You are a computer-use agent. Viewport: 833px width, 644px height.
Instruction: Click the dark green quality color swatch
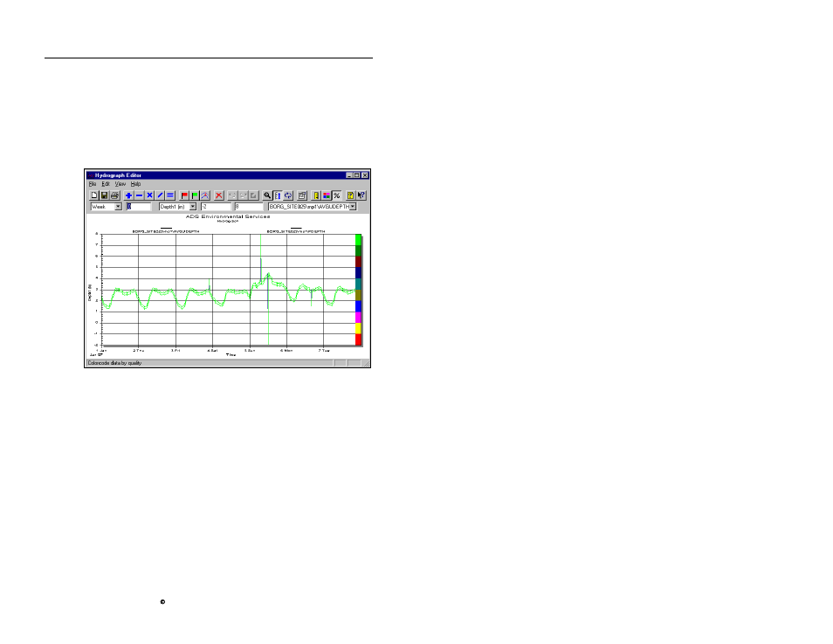pos(358,250)
